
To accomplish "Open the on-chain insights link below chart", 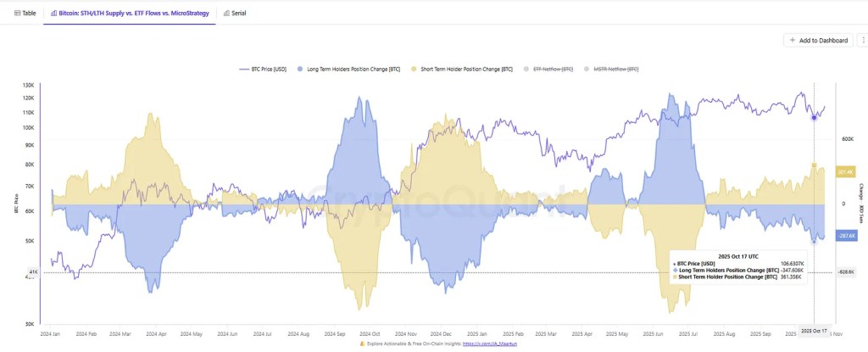I will click(x=485, y=344).
